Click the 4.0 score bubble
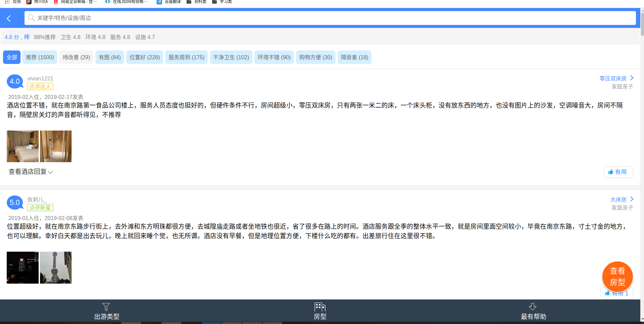The height and width of the screenshot is (324, 644). [15, 82]
